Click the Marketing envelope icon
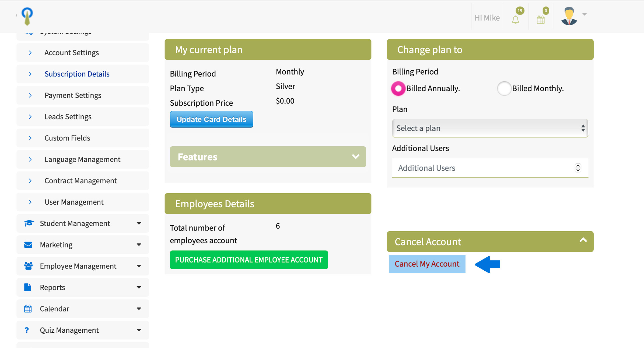 (x=28, y=245)
